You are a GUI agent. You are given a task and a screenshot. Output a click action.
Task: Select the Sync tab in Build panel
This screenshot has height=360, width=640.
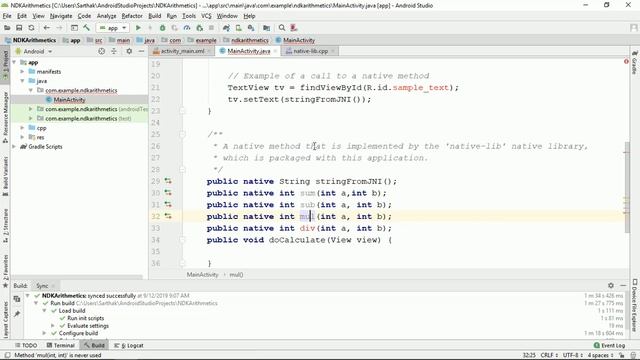pyautogui.click(x=42, y=286)
